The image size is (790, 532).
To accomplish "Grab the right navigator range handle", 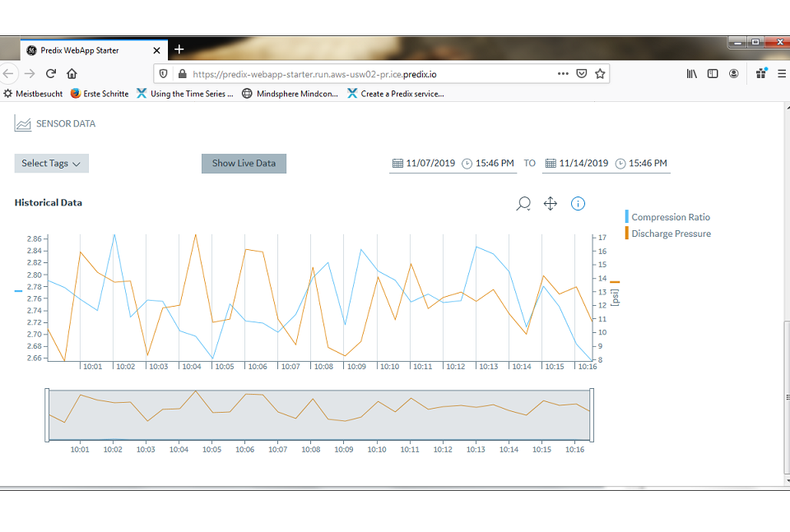I will (592, 415).
